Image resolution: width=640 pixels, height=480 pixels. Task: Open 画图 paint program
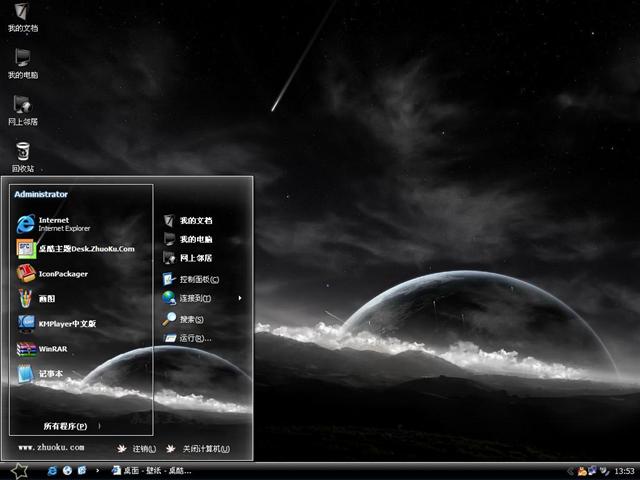[x=36, y=298]
